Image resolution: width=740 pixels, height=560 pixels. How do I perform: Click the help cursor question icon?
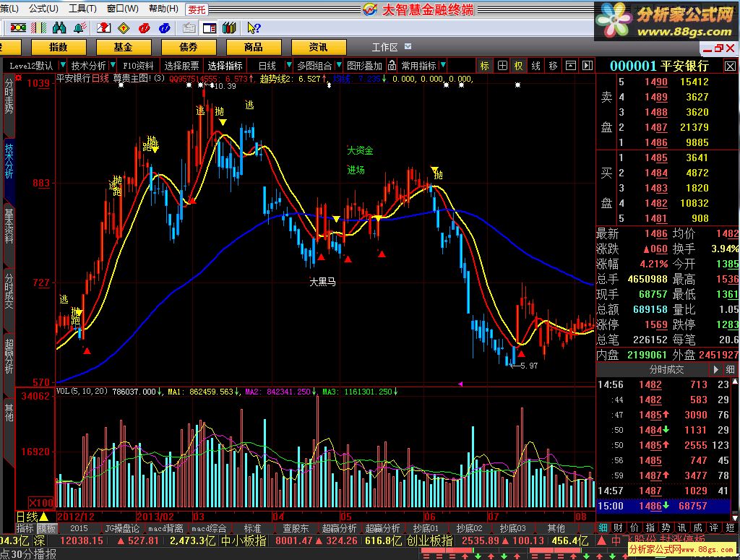pyautogui.click(x=254, y=28)
